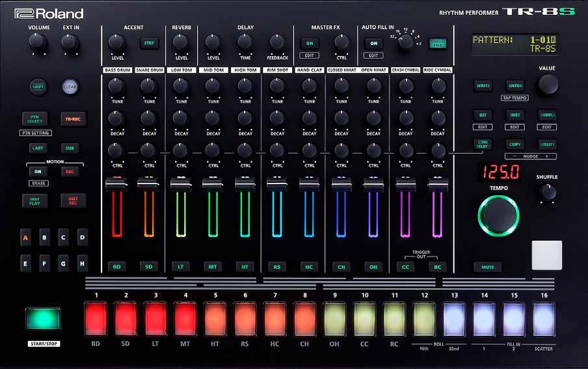Click the snare drum orange fader

click(148, 184)
